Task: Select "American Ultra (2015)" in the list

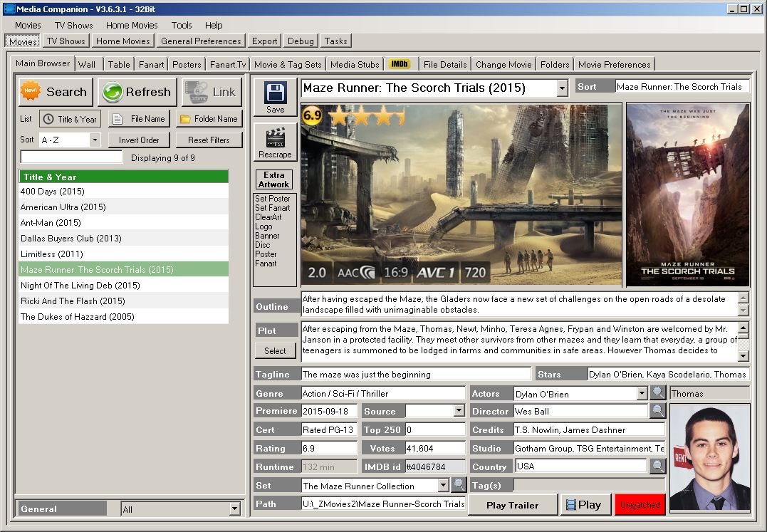Action: (x=123, y=207)
